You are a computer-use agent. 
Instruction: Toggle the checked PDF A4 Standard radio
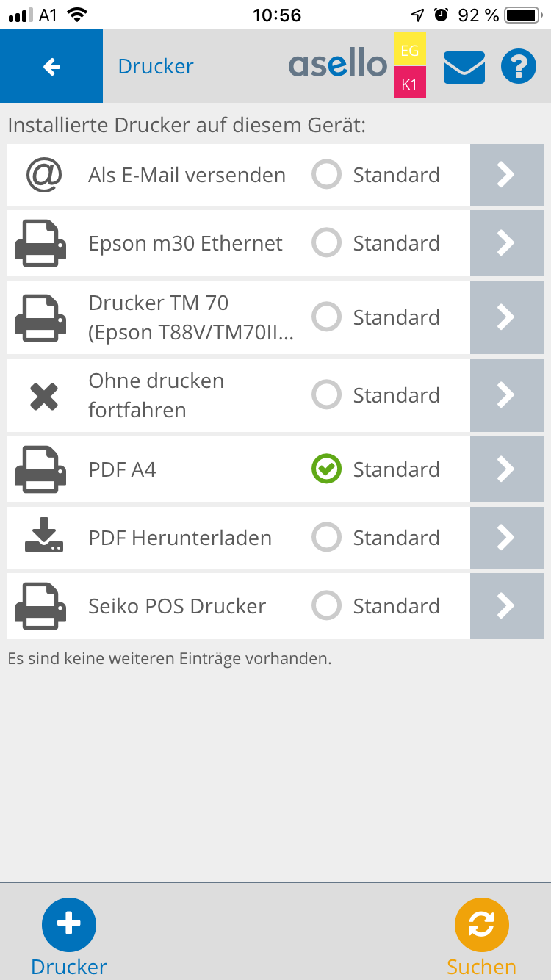[326, 469]
